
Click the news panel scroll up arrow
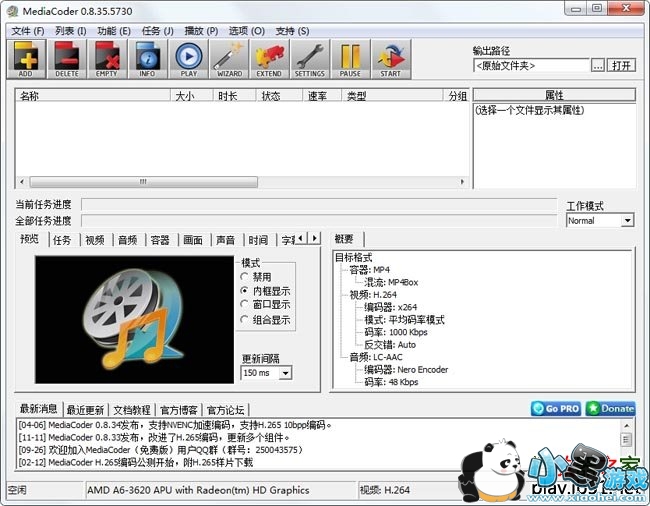click(626, 426)
